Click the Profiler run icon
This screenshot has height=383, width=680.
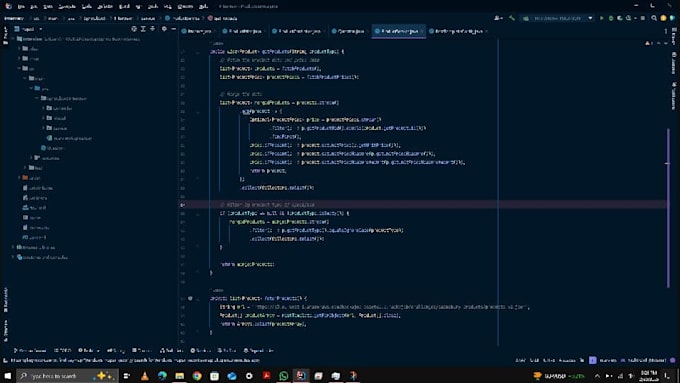click(x=629, y=18)
